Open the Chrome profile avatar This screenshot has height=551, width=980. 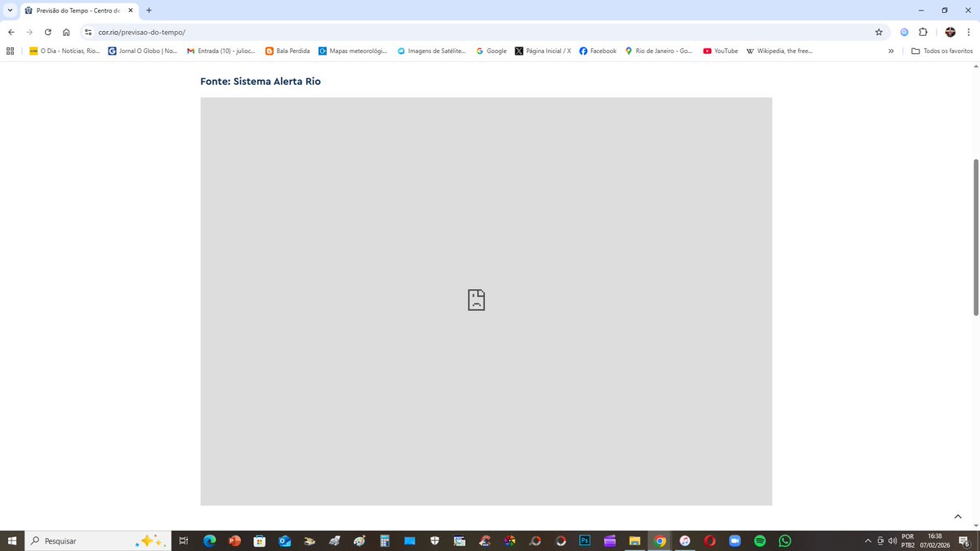[x=950, y=32]
